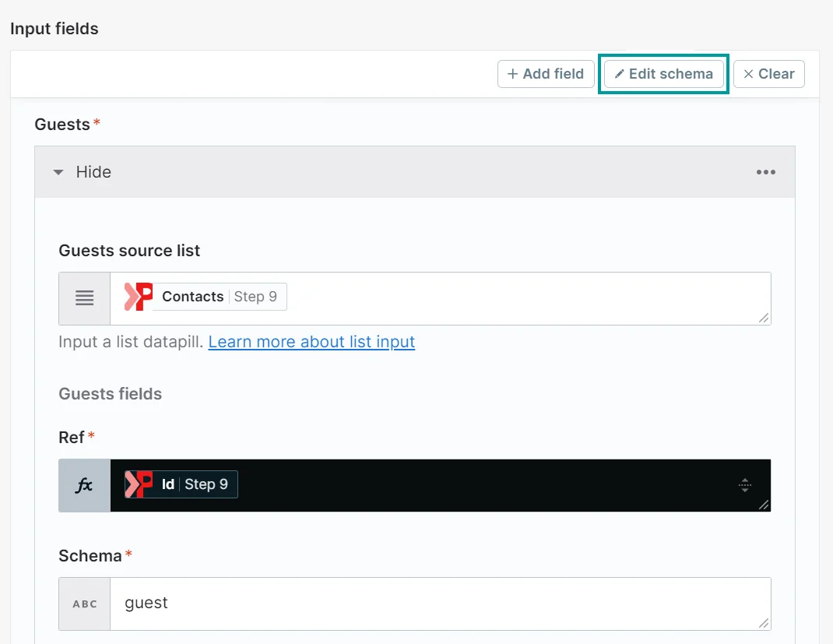Click the Guests fields heading
833x644 pixels.
click(x=110, y=394)
